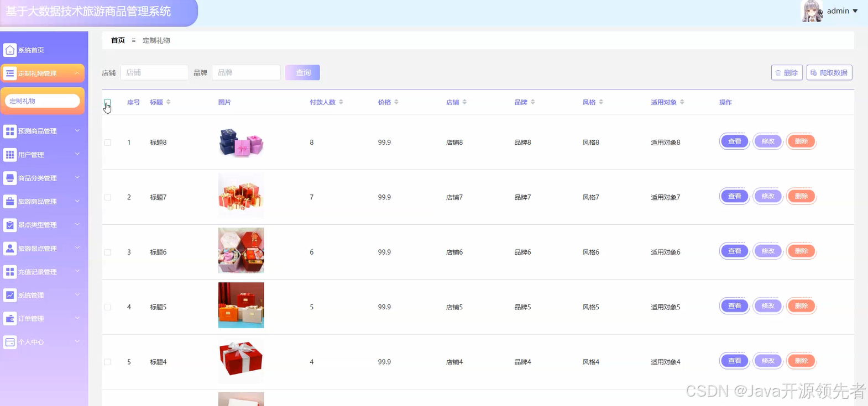Expand the 用户管理 menu chevron
The width and height of the screenshot is (868, 406).
(77, 154)
